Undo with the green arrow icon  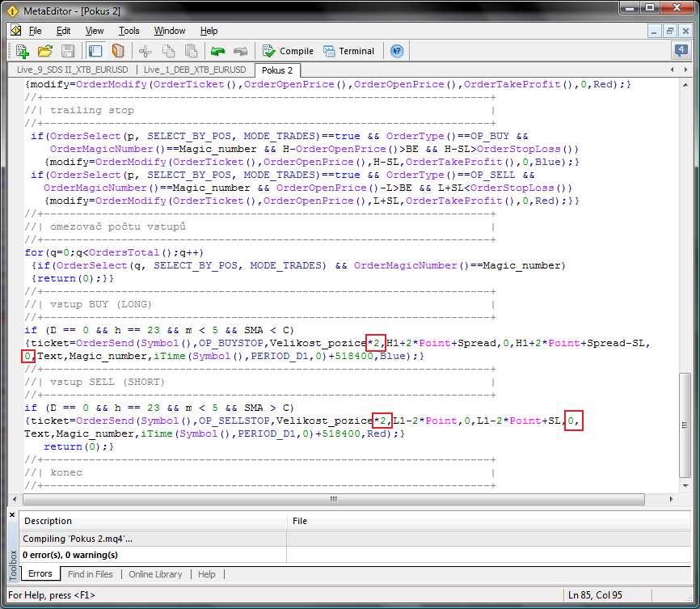(218, 51)
